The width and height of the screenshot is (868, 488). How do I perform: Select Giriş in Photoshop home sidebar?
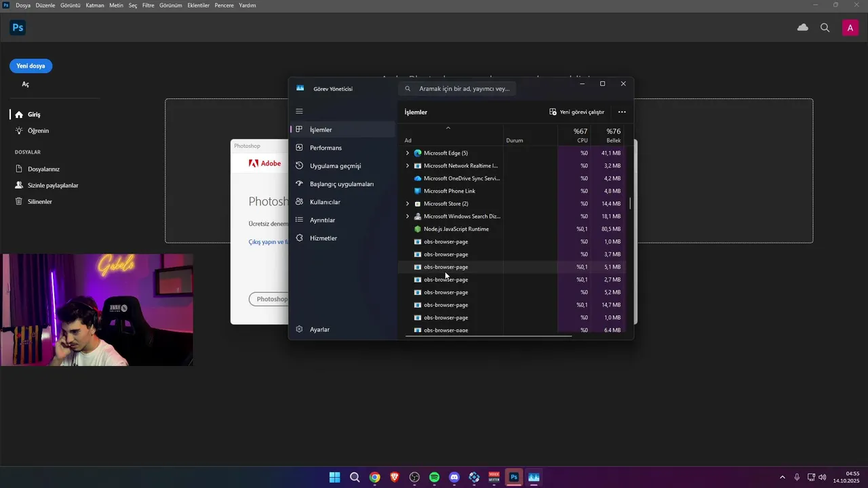click(x=34, y=115)
